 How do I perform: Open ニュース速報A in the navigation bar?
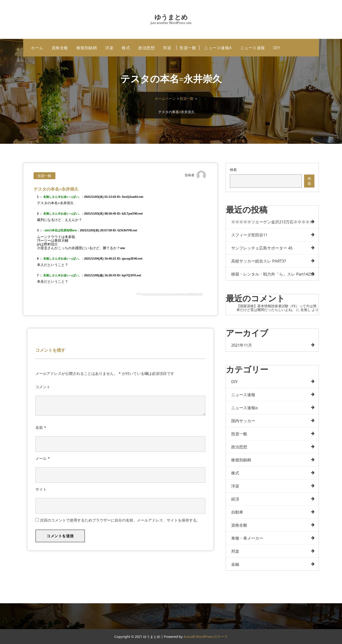click(218, 48)
